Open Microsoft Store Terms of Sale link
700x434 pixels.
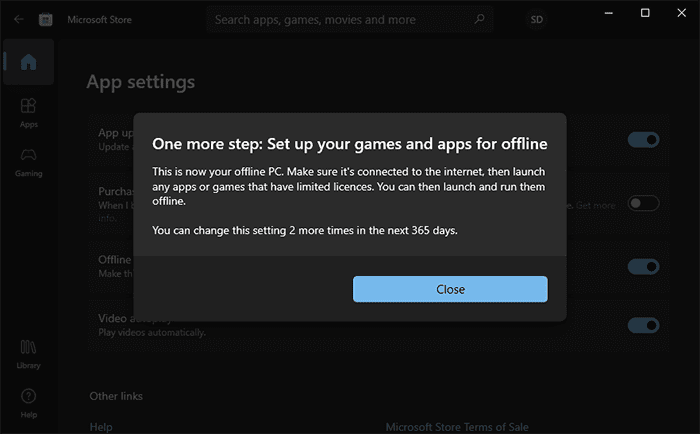click(457, 427)
